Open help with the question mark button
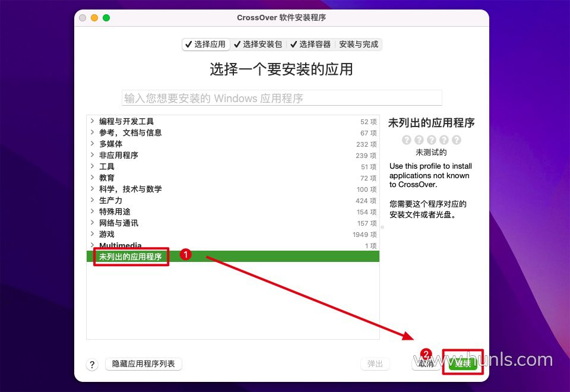The height and width of the screenshot is (392, 570). (x=93, y=364)
